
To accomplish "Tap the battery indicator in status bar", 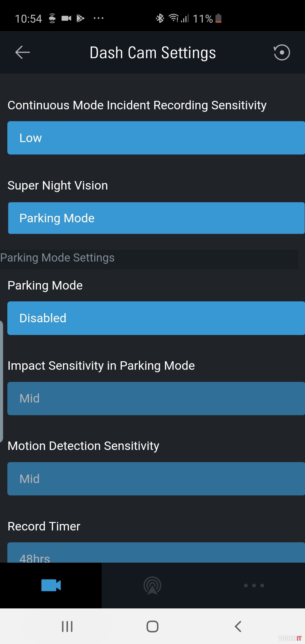I will [218, 18].
